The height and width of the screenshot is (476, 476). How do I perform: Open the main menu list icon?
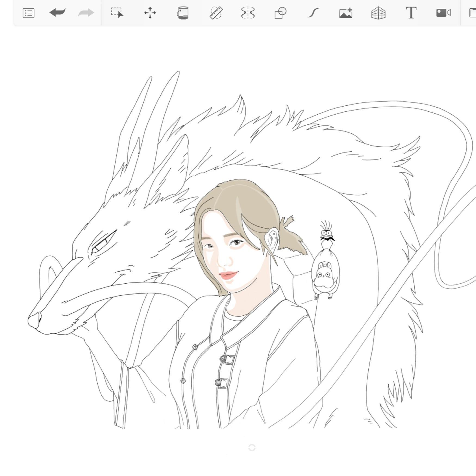[x=28, y=13]
